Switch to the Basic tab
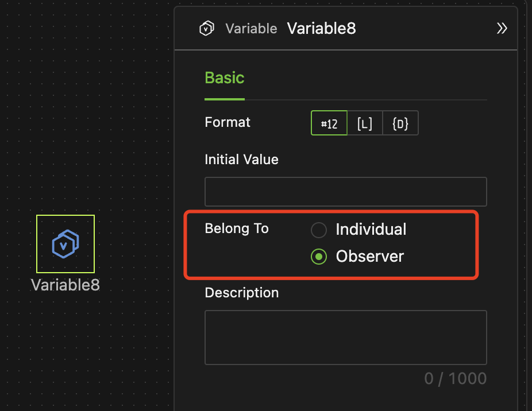532x411 pixels. pyautogui.click(x=225, y=78)
